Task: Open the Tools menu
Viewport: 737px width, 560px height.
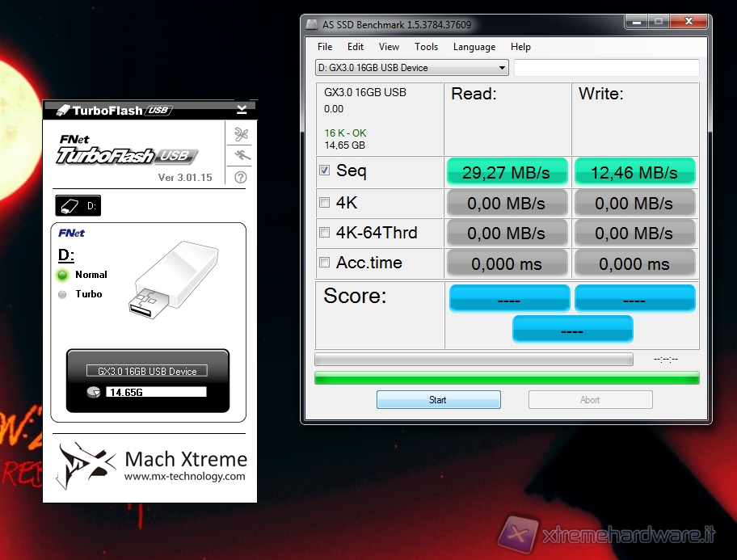Action: (x=426, y=47)
